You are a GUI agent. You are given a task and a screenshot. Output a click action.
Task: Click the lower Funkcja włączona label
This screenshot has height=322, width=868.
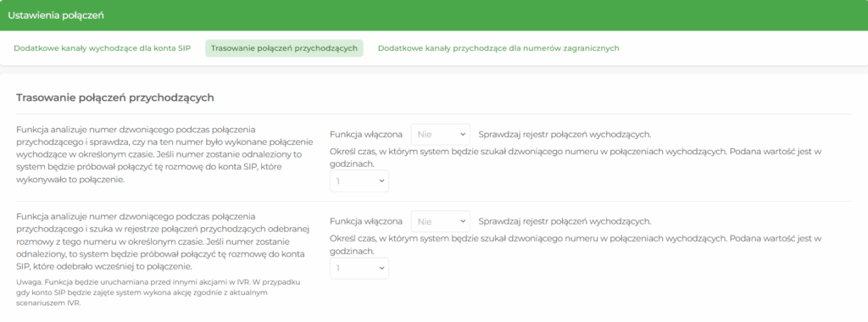pyautogui.click(x=366, y=221)
